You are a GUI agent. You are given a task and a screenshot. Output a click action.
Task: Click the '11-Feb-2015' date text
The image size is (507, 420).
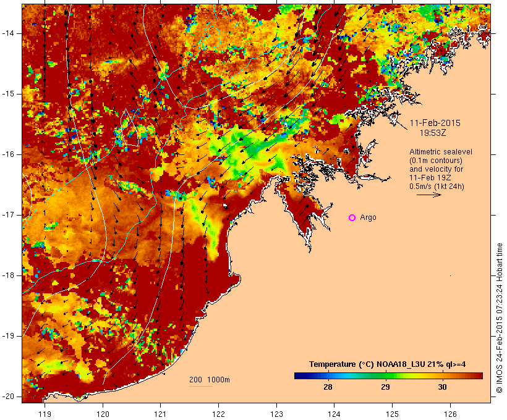coord(435,123)
